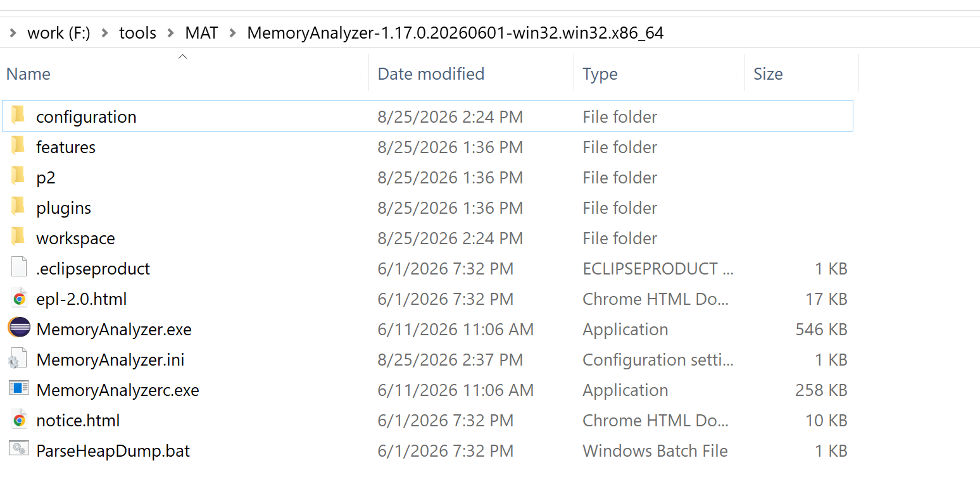
Task: Expand the chevron after MAT breadcrumb
Action: coord(232,33)
